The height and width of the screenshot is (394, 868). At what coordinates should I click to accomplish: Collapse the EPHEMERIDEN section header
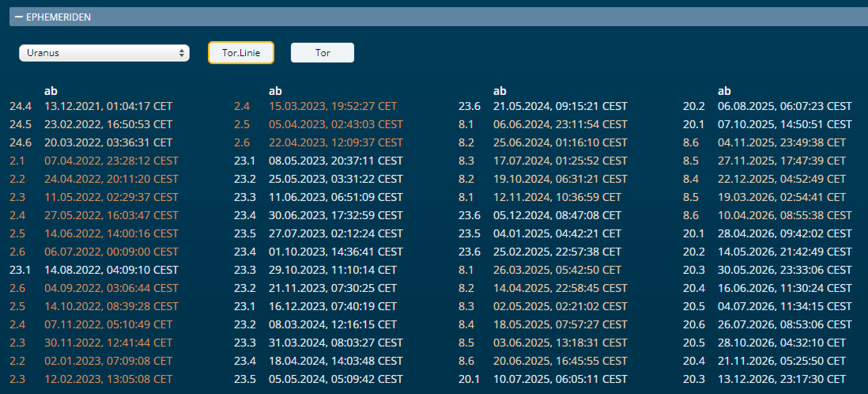pos(19,17)
